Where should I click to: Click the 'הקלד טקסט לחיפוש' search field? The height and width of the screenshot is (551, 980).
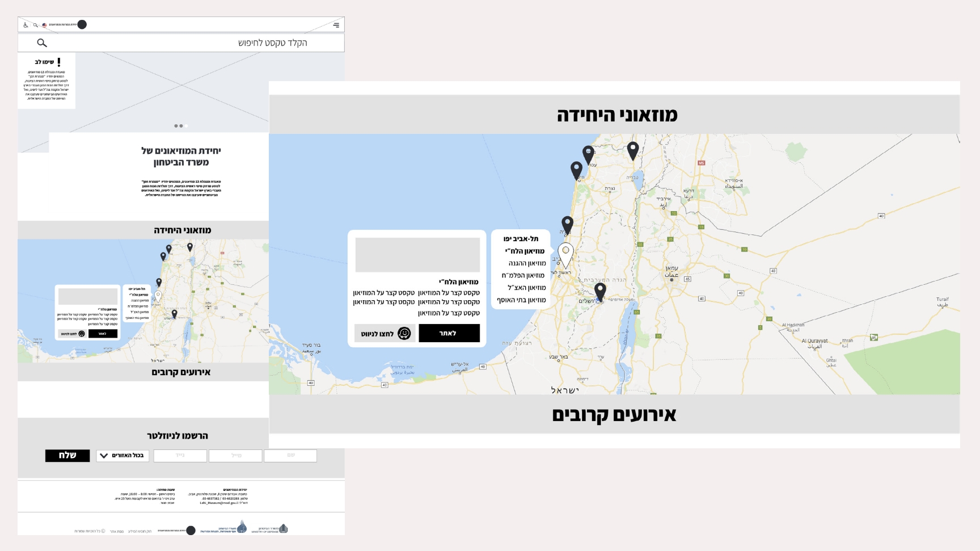pyautogui.click(x=181, y=43)
